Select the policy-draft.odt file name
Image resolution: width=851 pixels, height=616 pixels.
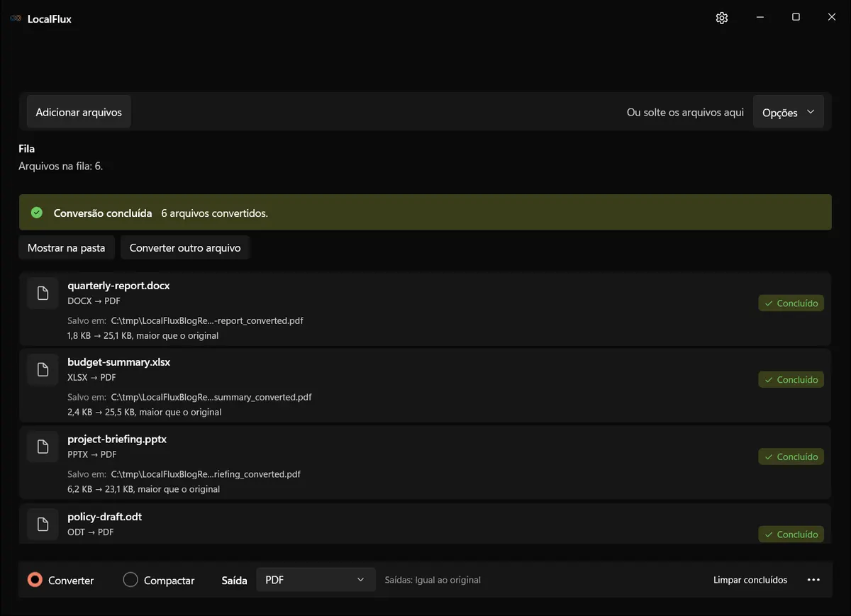point(105,517)
